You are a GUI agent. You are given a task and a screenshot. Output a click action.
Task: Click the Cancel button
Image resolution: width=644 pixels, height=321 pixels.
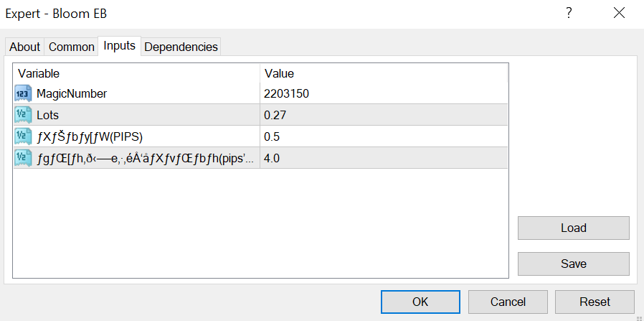point(508,302)
